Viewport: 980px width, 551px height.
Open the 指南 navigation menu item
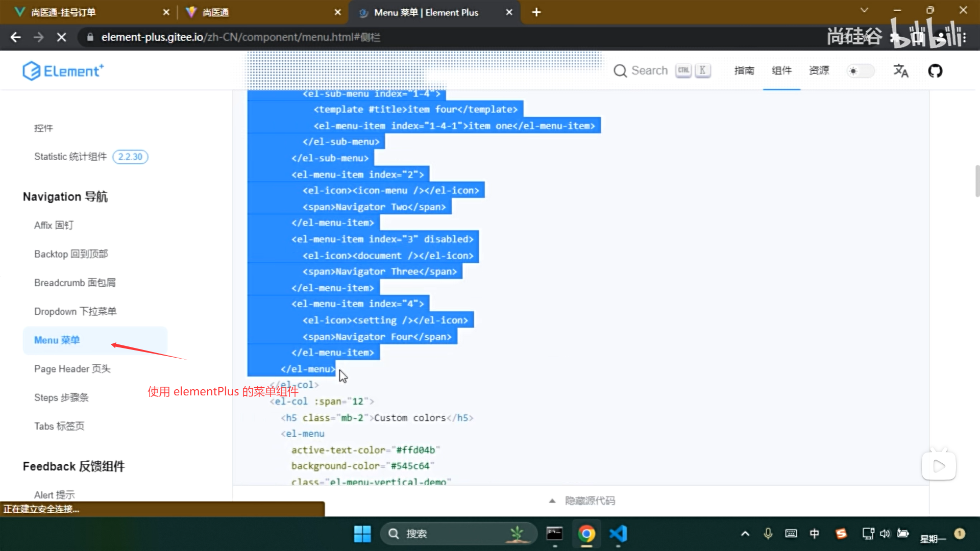pyautogui.click(x=744, y=71)
